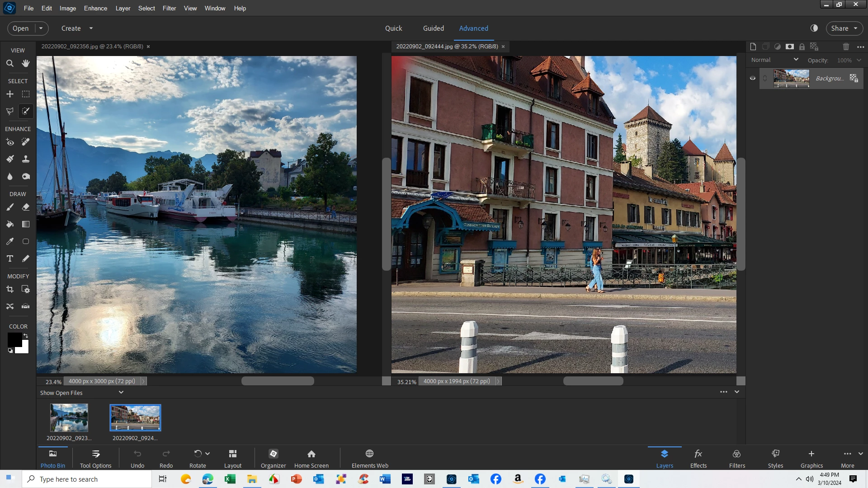The image size is (868, 488).
Task: Select the Zoom tool
Action: 9,64
